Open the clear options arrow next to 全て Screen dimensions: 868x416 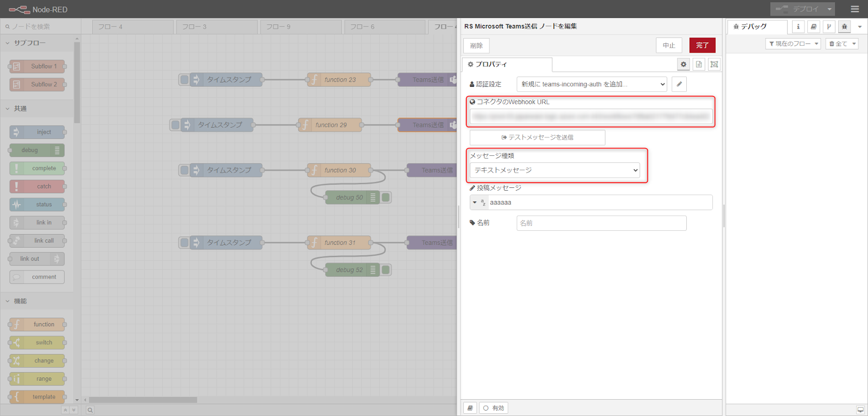coord(854,43)
